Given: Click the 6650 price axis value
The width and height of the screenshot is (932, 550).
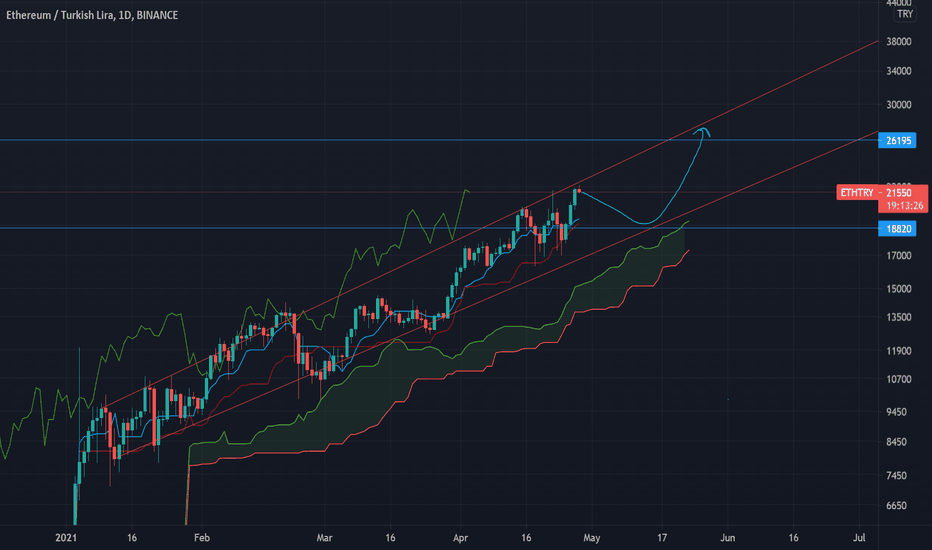Looking at the screenshot, I should (x=896, y=506).
